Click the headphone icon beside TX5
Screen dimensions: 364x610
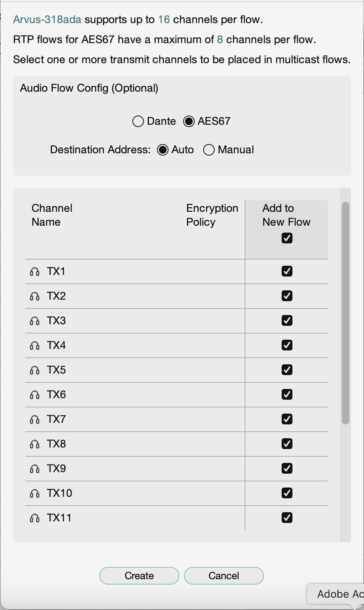tap(35, 370)
